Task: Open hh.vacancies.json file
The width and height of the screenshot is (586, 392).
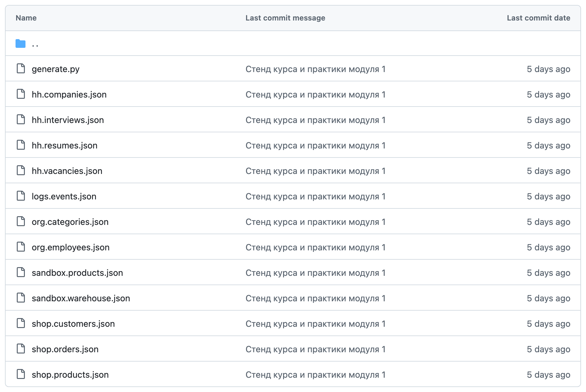Action: [67, 171]
